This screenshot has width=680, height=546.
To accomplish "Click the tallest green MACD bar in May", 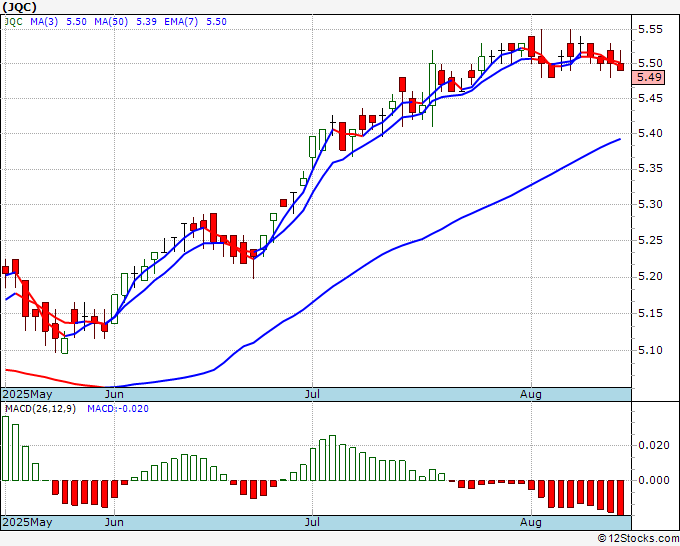I will (6, 448).
